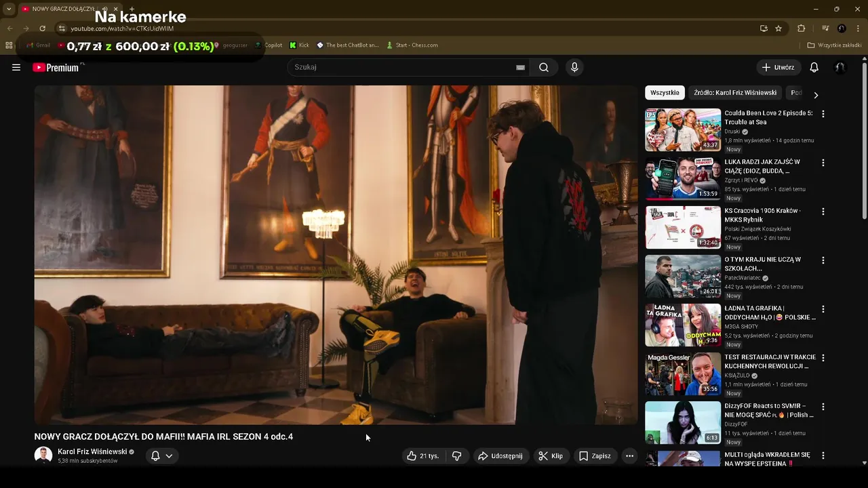Open Utwórz create menu

[778, 67]
